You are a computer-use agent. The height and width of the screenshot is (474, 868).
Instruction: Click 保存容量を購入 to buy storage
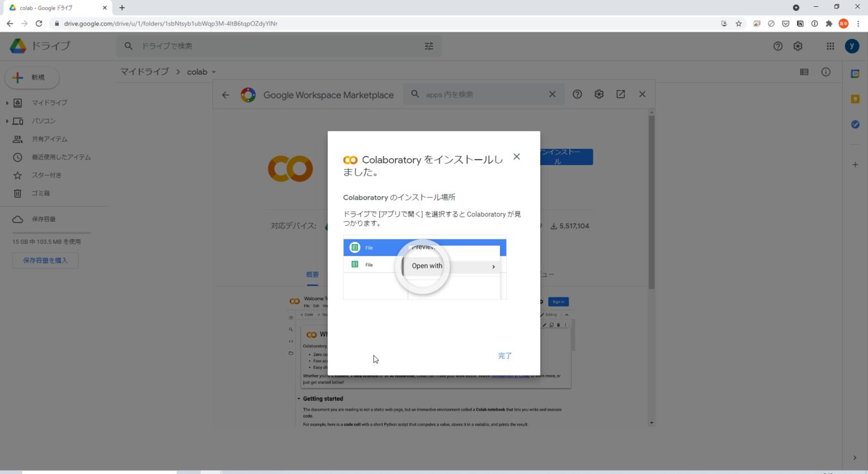pos(45,260)
